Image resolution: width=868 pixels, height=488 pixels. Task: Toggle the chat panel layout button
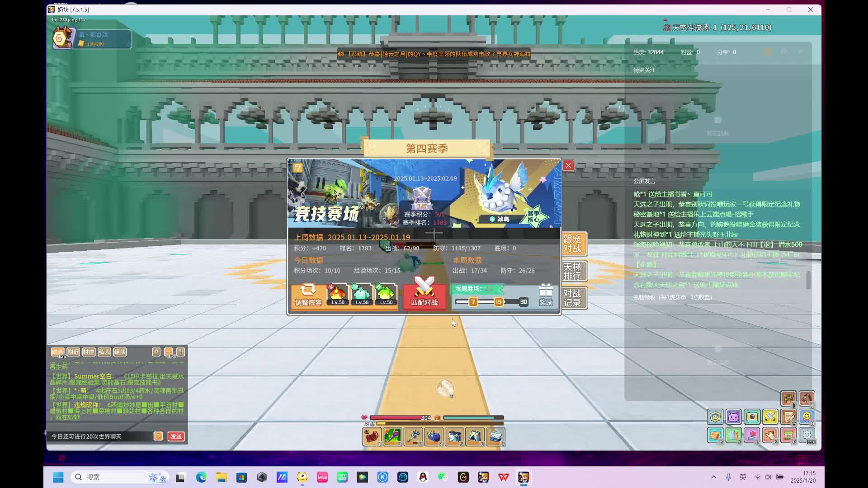(181, 352)
